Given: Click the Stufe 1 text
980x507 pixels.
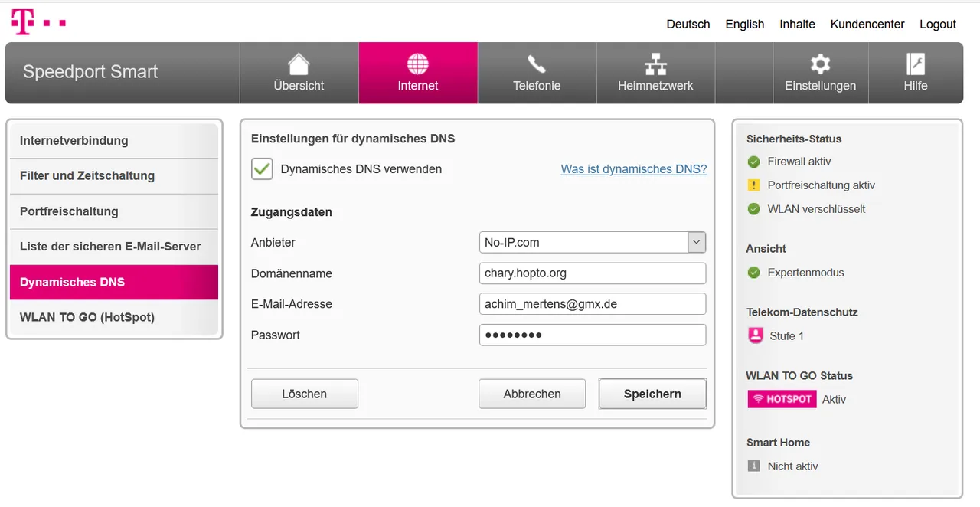Looking at the screenshot, I should click(x=787, y=336).
